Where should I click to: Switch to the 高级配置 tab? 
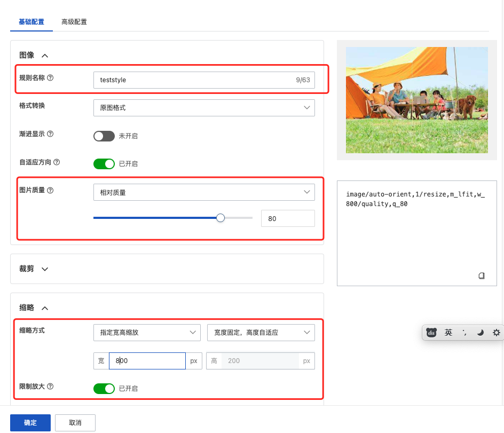click(74, 22)
